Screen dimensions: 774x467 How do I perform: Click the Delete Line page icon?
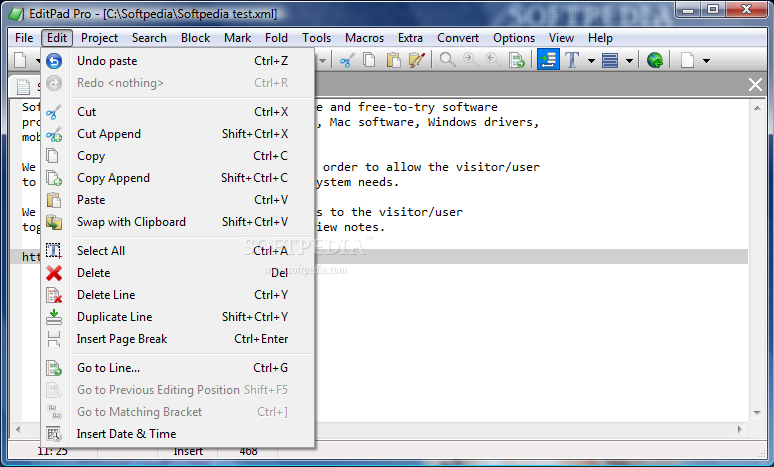[54, 295]
